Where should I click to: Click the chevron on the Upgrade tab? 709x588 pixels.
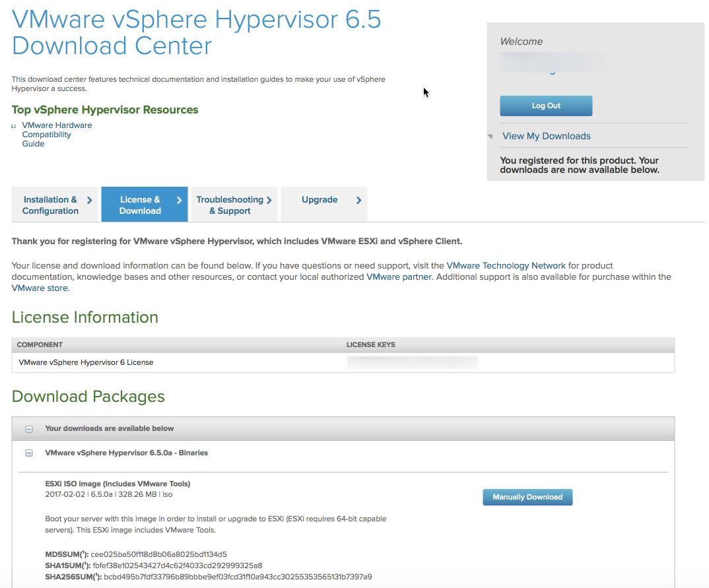click(x=358, y=200)
